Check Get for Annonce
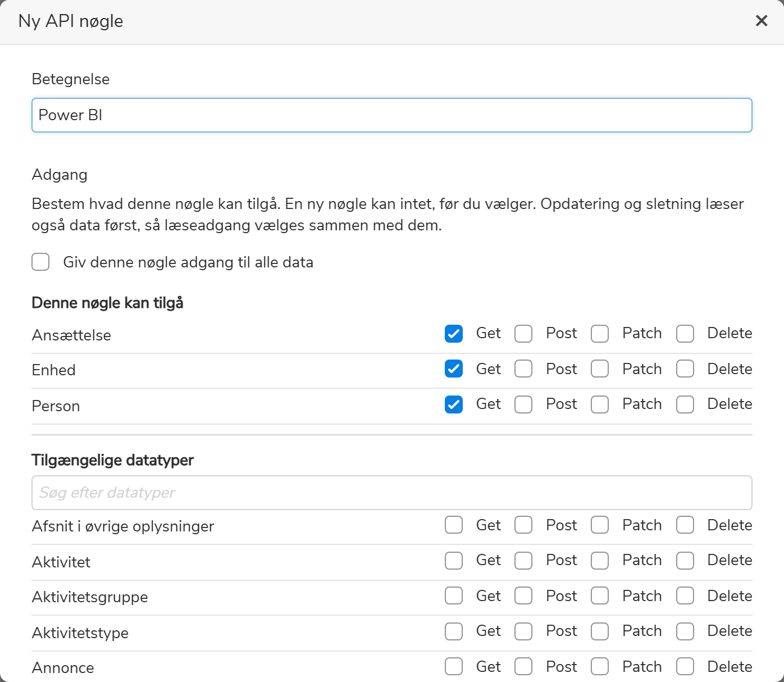This screenshot has width=784, height=682. tap(454, 666)
